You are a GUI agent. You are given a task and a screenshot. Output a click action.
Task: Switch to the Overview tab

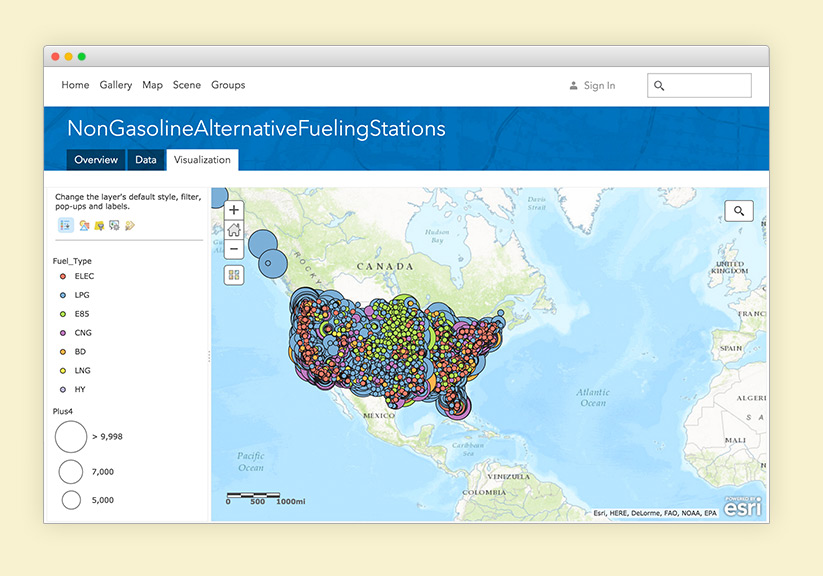click(96, 160)
